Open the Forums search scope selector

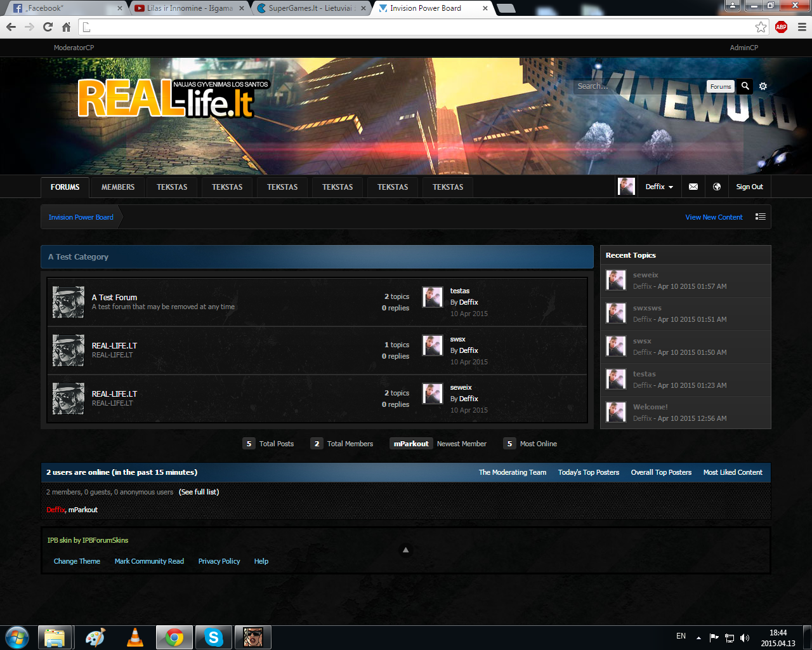(721, 86)
